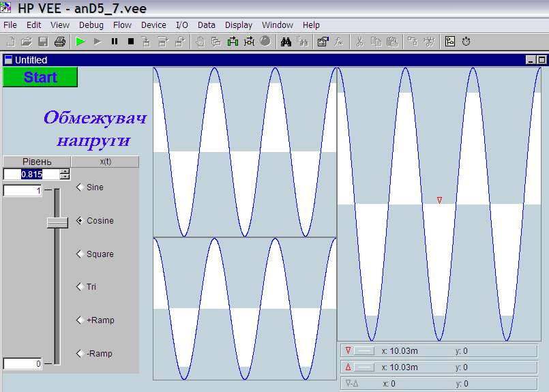Open the View menu
Viewport: 549px width, 392px height.
coord(60,25)
